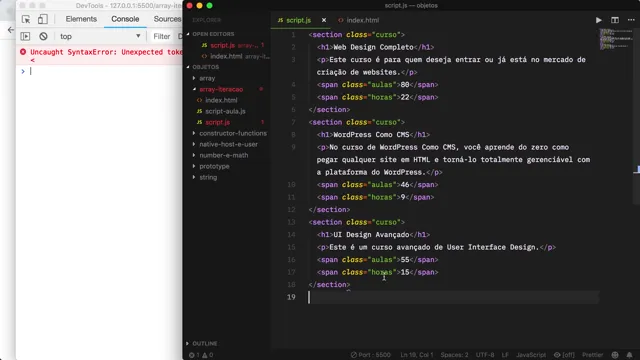640x360 pixels.
Task: Open index.html under array-iteracao folder
Action: pos(221,100)
